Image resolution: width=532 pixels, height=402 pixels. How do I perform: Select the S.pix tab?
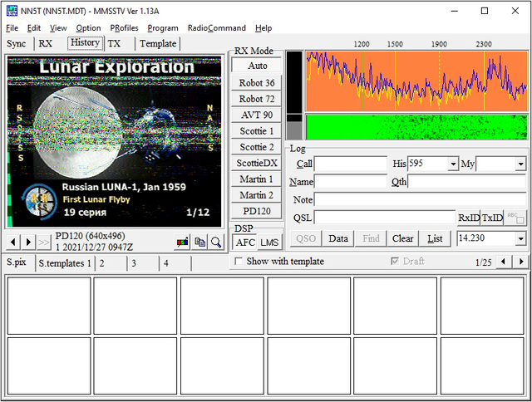(x=17, y=262)
